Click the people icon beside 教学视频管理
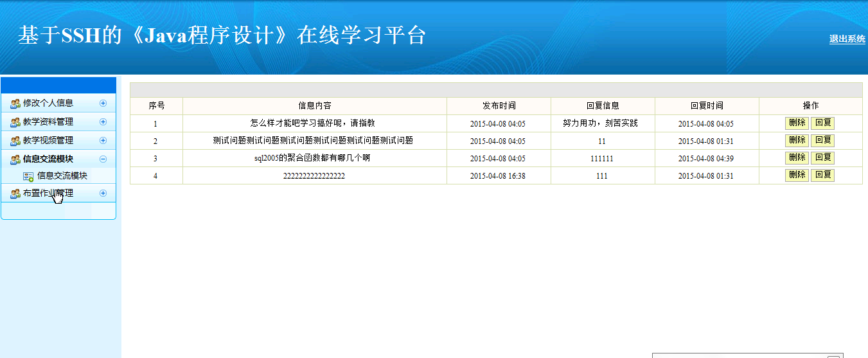 coord(15,141)
